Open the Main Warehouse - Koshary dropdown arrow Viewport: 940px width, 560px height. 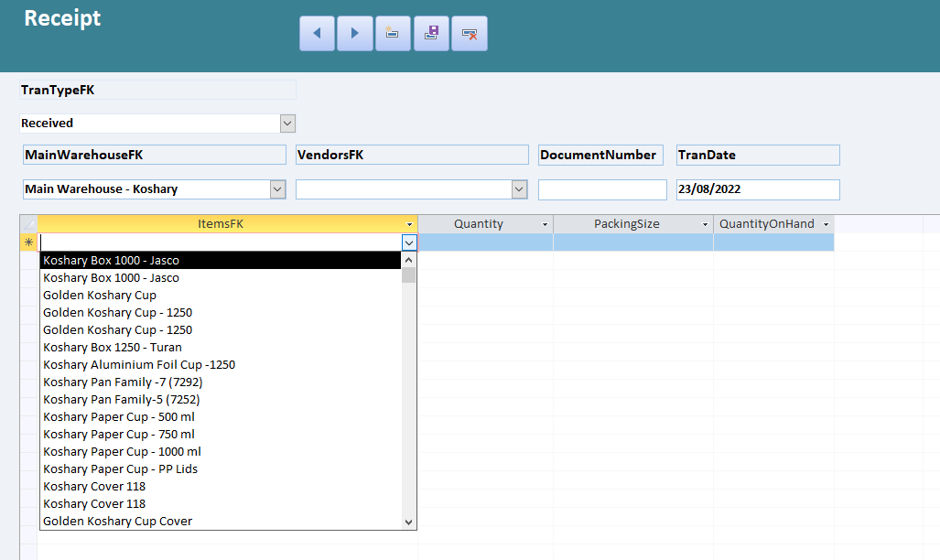(277, 189)
